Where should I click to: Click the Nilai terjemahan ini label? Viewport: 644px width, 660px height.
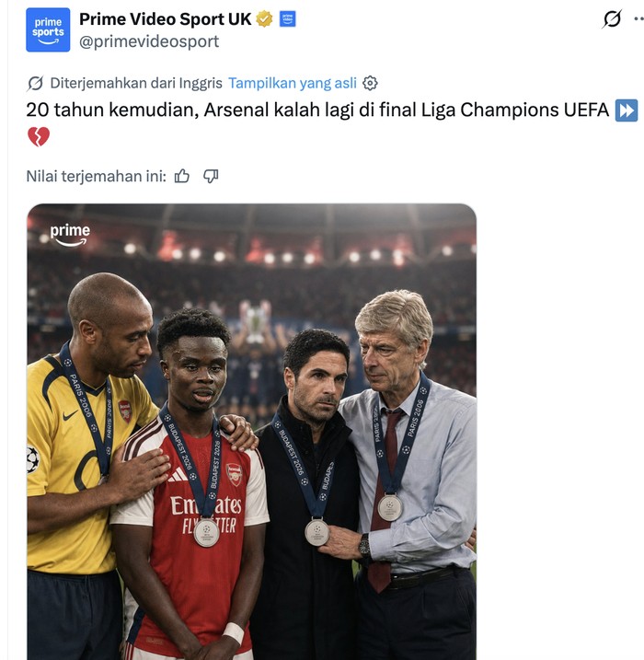click(97, 176)
